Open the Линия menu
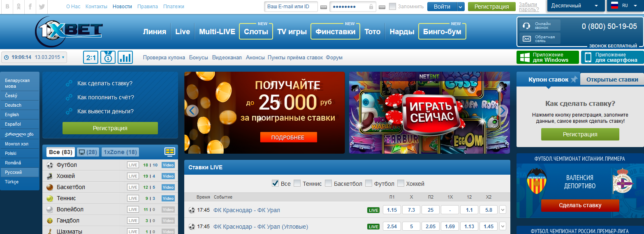This screenshot has width=644, height=234. click(155, 32)
